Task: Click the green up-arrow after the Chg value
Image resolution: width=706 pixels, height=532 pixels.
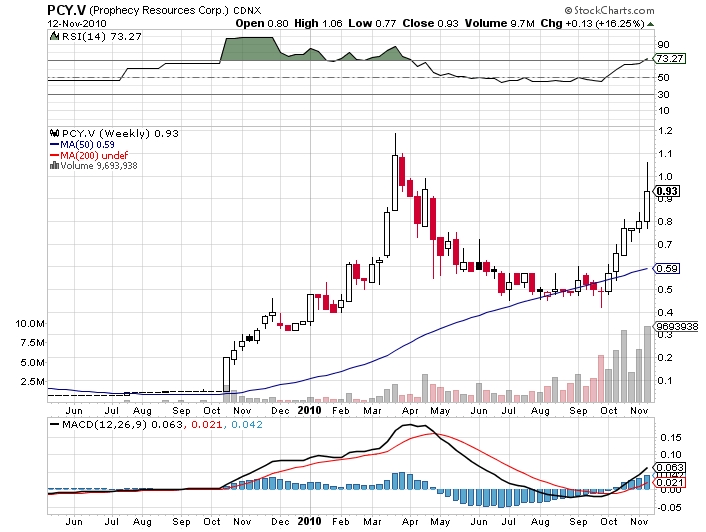Action: tap(650, 23)
